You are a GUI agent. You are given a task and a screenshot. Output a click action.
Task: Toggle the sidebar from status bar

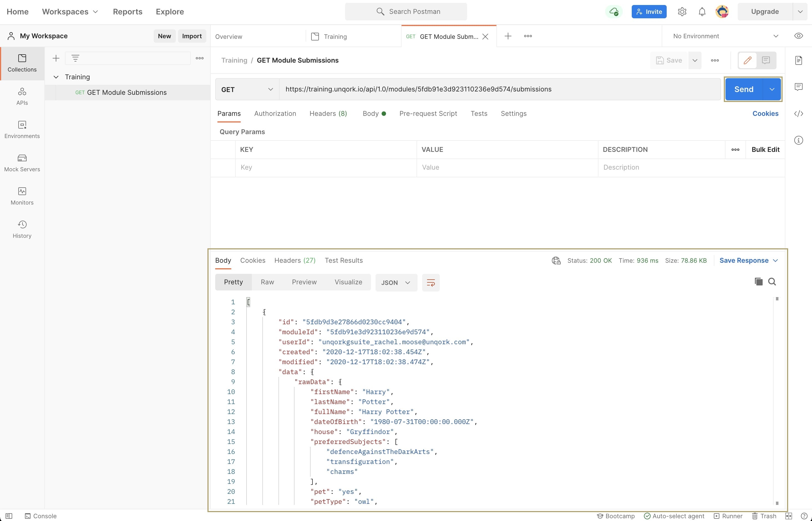point(9,516)
